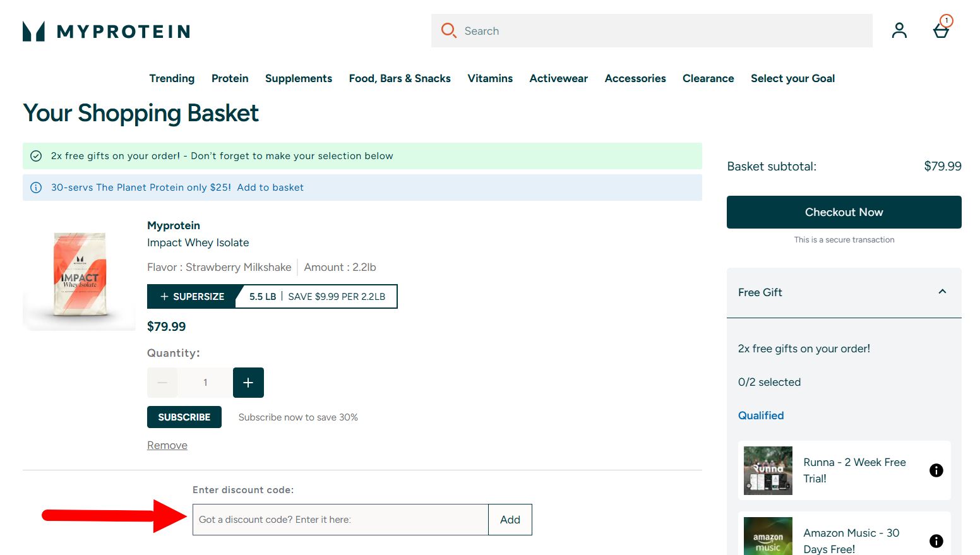Click the Myprotein logo
Image resolution: width=980 pixels, height=555 pixels.
[106, 31]
